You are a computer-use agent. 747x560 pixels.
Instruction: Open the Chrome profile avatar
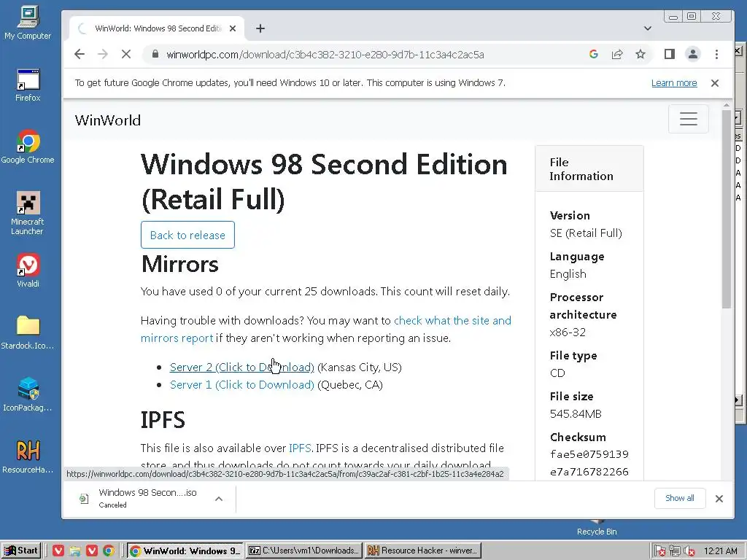(693, 54)
